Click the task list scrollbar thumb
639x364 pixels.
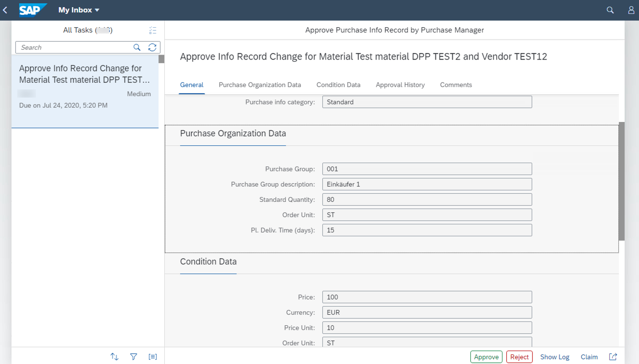[161, 59]
